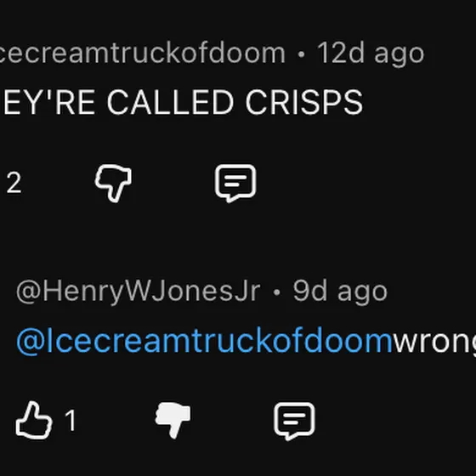Viewport: 476px width, 476px height.
Task: Remove the dislike on HenryWJonesJr's reply
Action: [173, 420]
